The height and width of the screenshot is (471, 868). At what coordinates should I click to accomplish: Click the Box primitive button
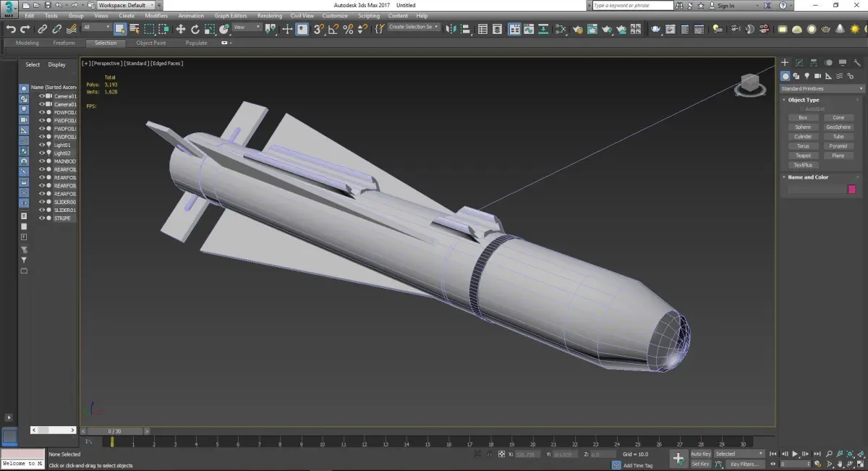tap(803, 117)
